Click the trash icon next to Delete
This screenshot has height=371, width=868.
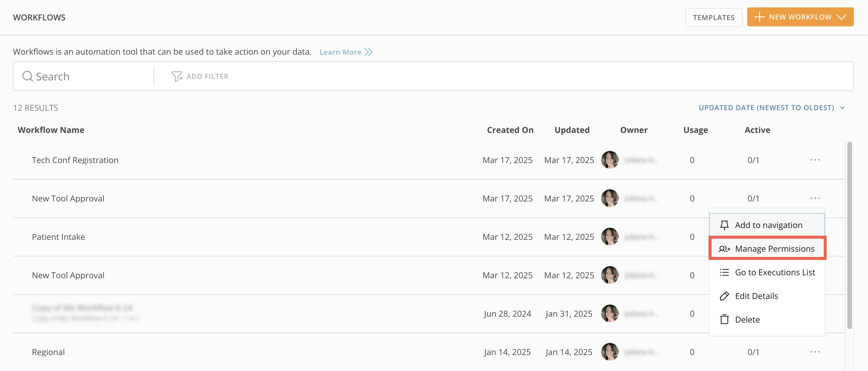(724, 319)
